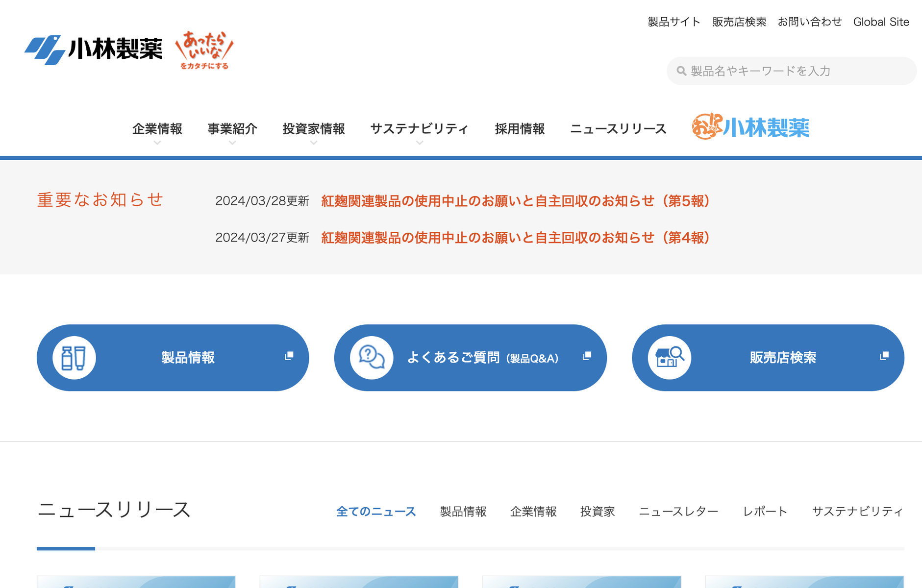Open the 第4報 recall notice link
Image resolution: width=922 pixels, height=588 pixels.
[x=515, y=238]
